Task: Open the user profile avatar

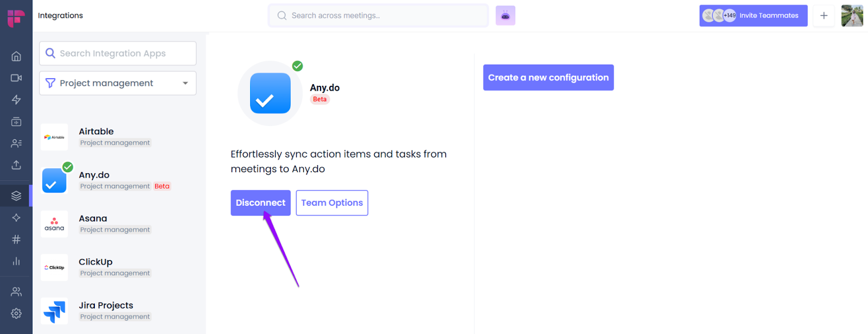Action: [x=852, y=16]
